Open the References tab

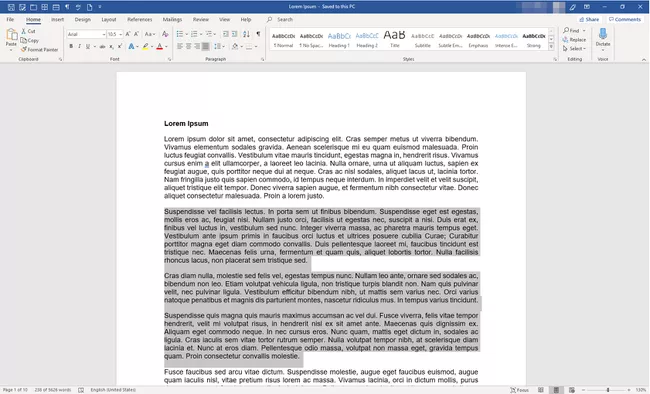coord(140,19)
